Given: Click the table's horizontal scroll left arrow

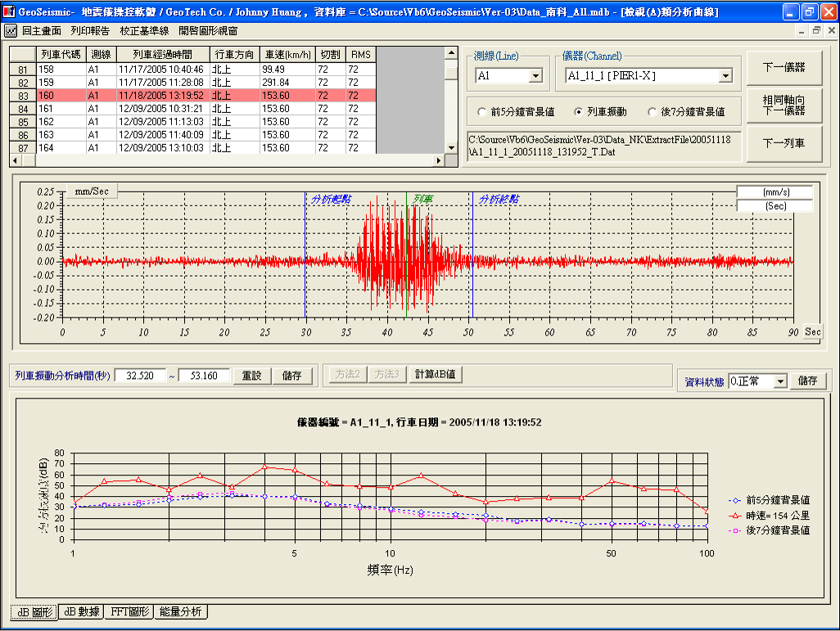Looking at the screenshot, I should [x=15, y=160].
